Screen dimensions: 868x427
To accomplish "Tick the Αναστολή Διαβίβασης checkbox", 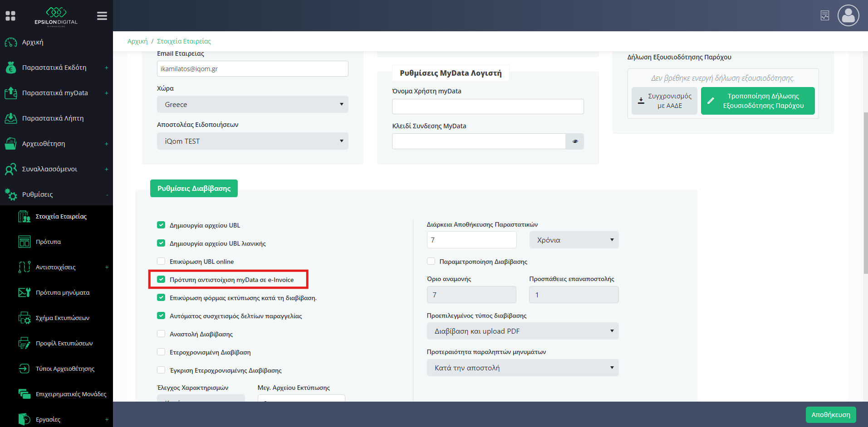I will [x=161, y=334].
